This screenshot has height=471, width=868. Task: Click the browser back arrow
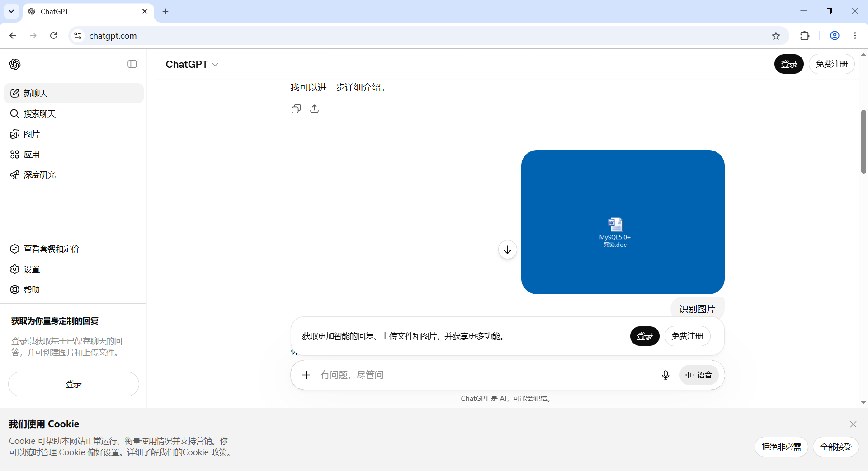coord(13,36)
